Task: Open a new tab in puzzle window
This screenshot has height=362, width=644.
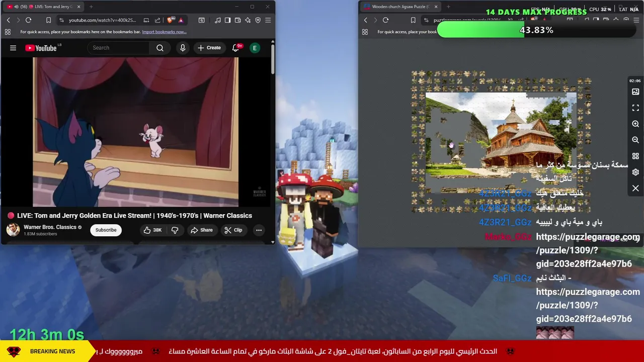Action: [x=448, y=7]
